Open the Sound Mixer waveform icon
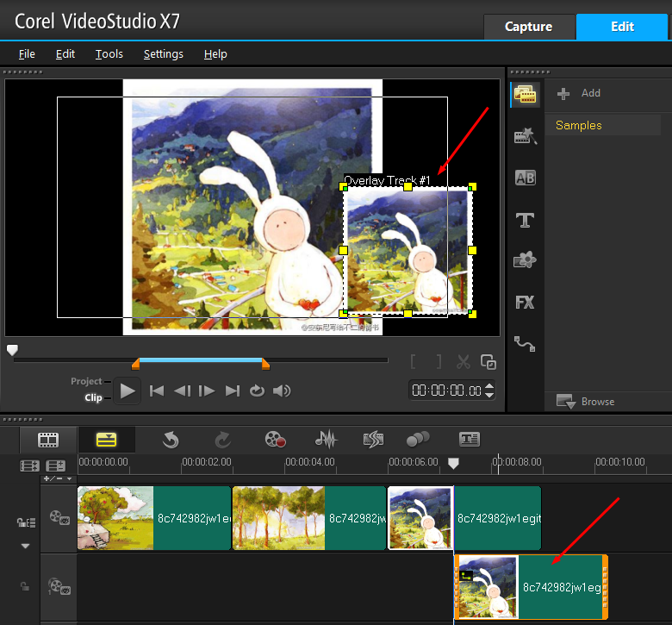Viewport: 672px width, 625px height. pos(326,440)
